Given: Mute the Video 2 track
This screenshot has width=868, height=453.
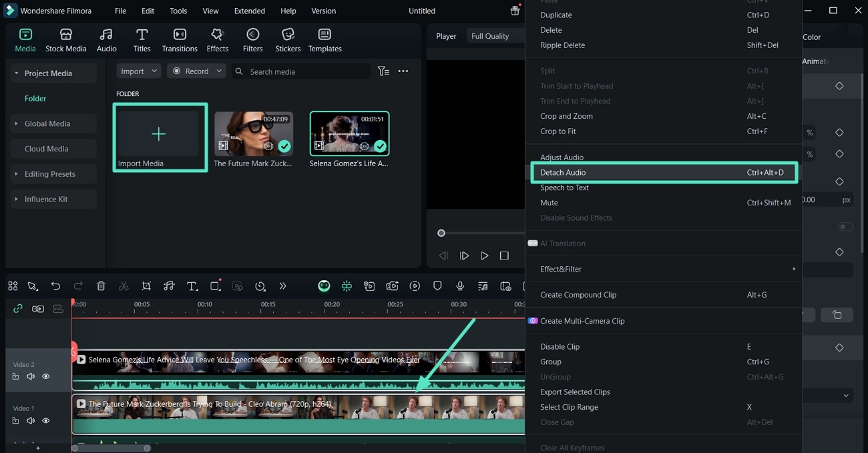Looking at the screenshot, I should point(31,377).
